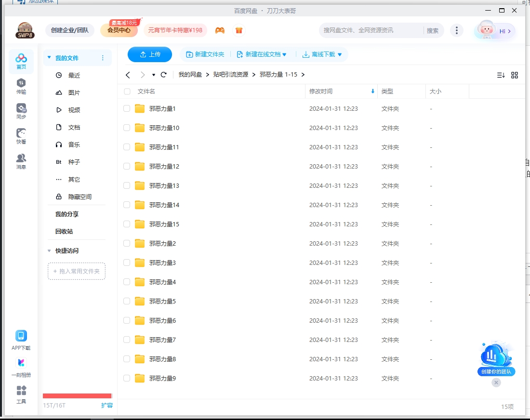Select the 邪恶力量1 folder checkbox

tap(126, 108)
